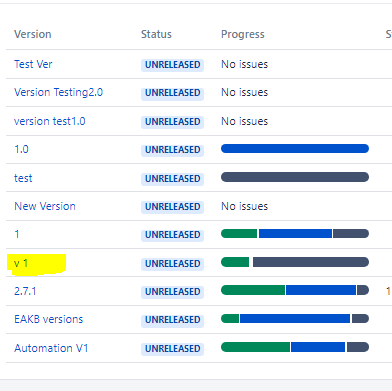
Task: Click UNRELEASED badge in version test1.0 row
Action: point(172,122)
